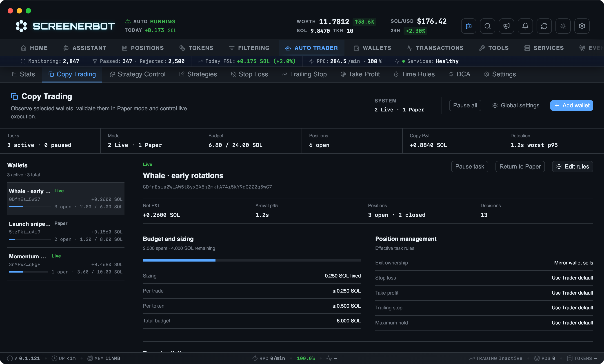This screenshot has height=364, width=604.
Task: Click the Momentum wallet budget progress bar
Action: click(x=29, y=272)
